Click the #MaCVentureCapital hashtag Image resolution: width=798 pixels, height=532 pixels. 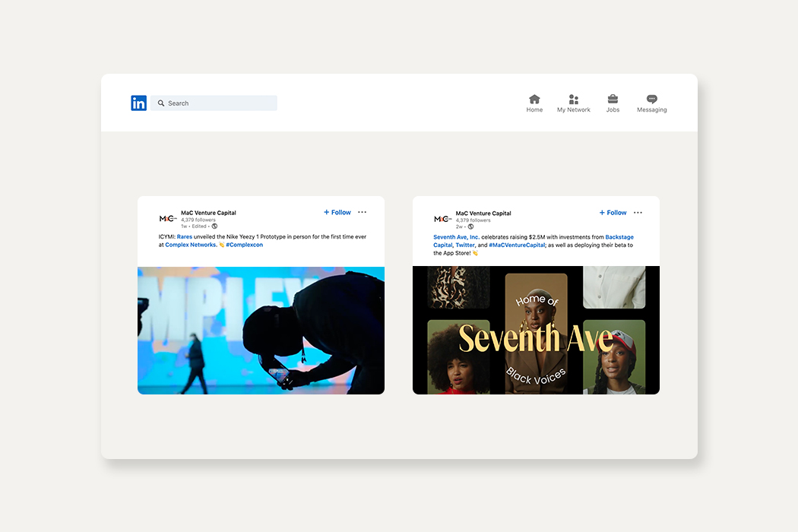point(517,245)
